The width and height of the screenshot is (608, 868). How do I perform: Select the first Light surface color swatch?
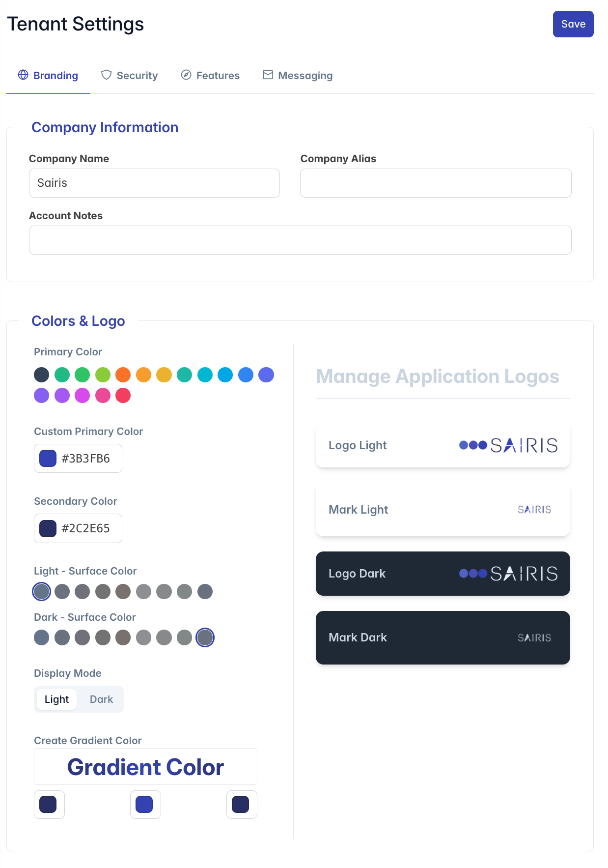pyautogui.click(x=42, y=591)
